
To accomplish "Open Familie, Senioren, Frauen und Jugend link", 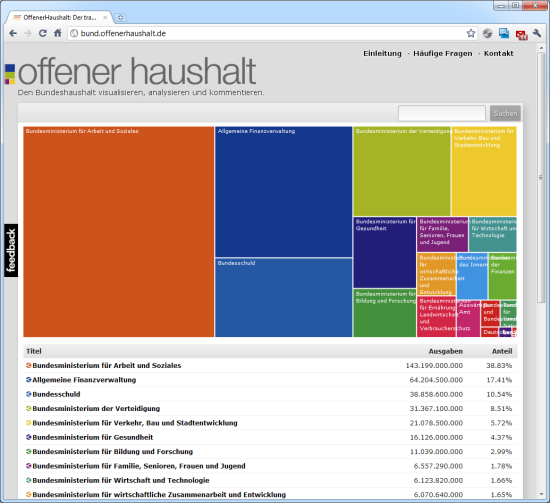I will 139,466.
